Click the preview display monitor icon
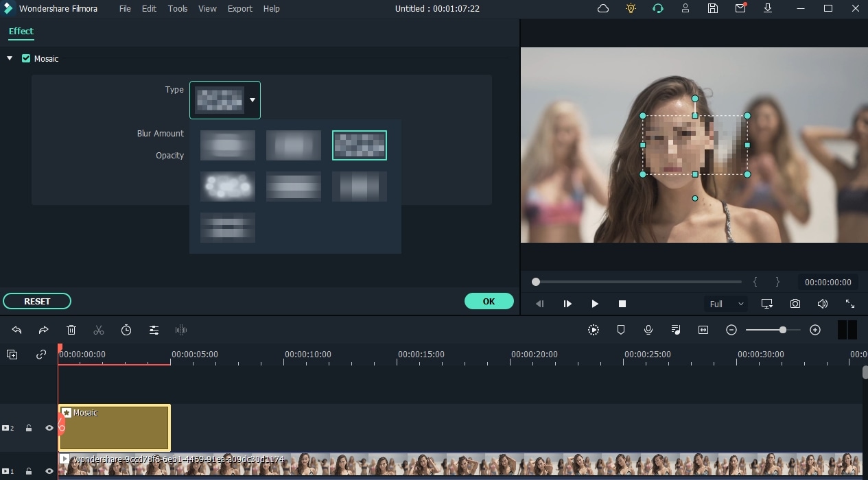The image size is (868, 480). coord(766,304)
